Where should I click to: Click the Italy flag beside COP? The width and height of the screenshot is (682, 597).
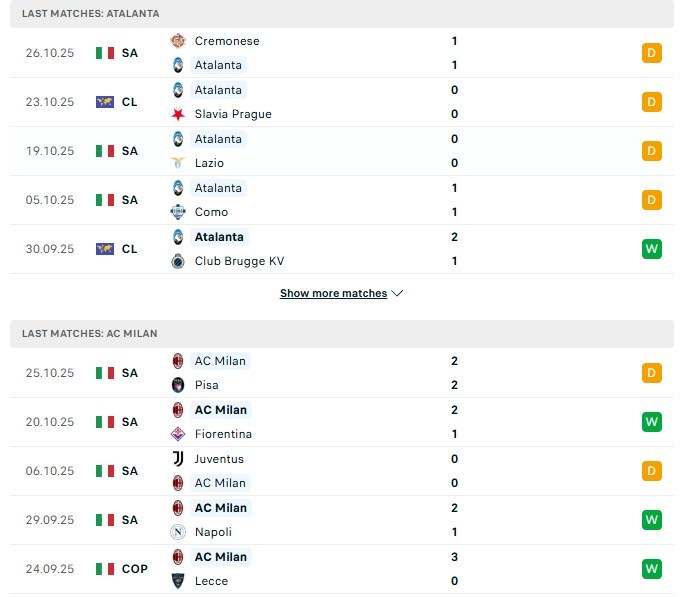[105, 569]
